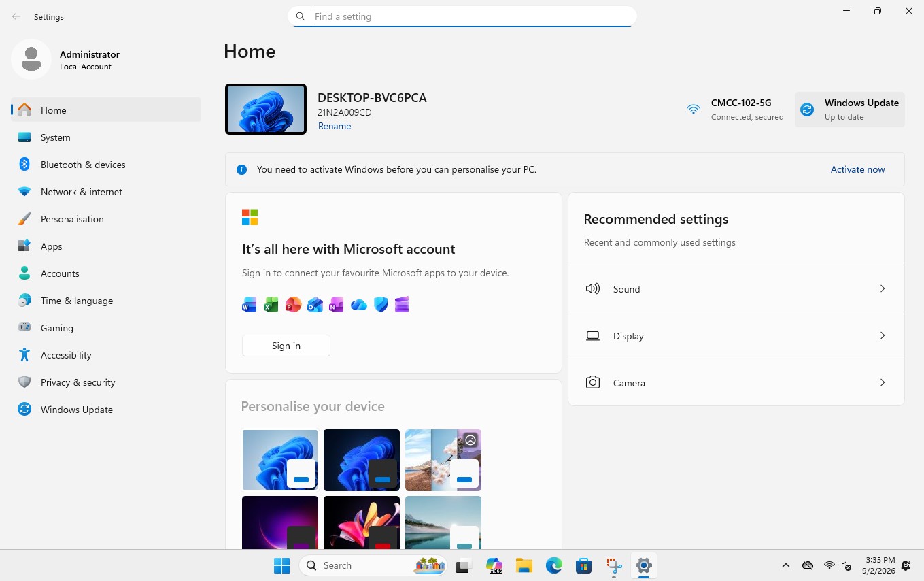Select the purple glow theme thumbnail

pos(280,522)
